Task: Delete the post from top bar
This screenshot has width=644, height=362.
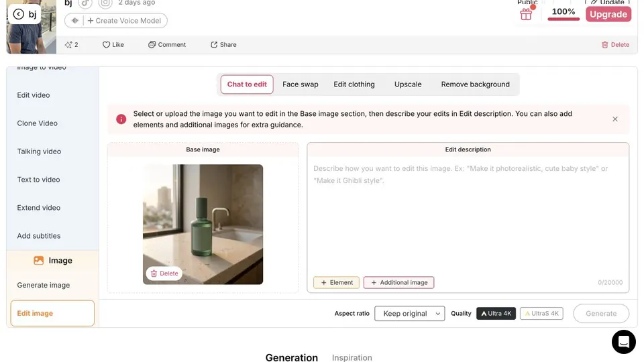Action: [615, 45]
